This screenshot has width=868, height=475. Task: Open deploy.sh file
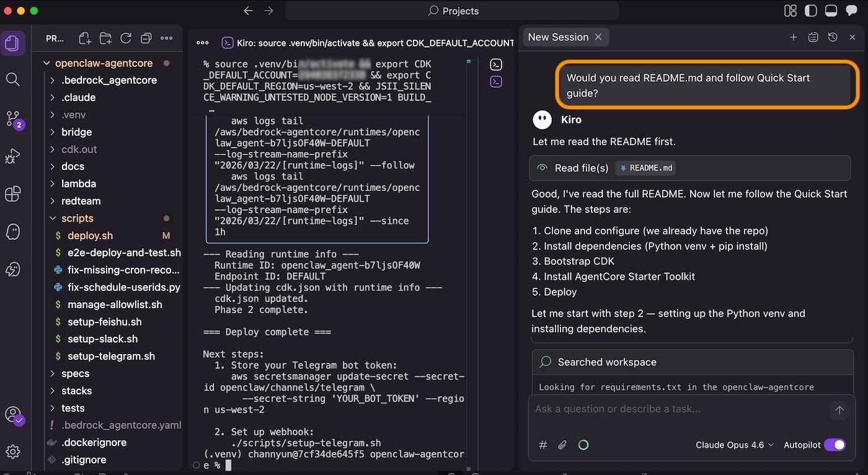click(90, 236)
